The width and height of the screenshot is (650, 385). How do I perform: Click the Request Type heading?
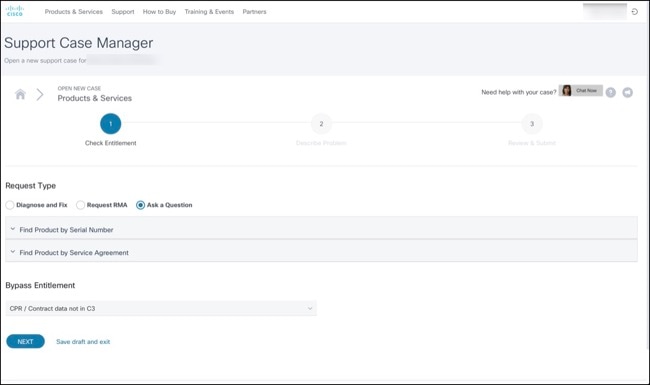click(31, 186)
